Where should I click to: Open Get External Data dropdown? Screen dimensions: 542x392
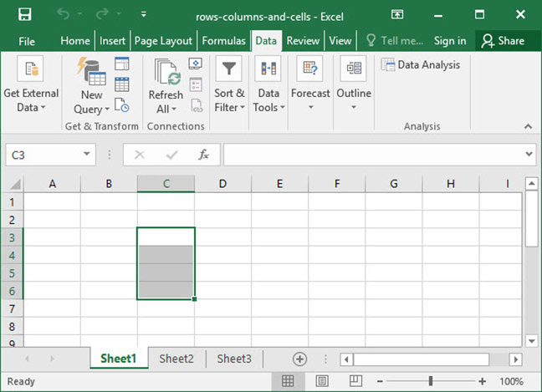(31, 100)
